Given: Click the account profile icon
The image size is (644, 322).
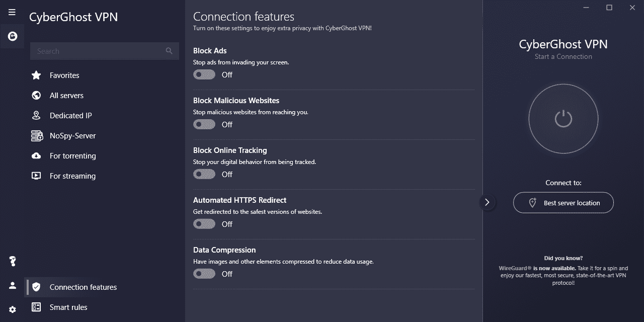Looking at the screenshot, I should tap(12, 285).
